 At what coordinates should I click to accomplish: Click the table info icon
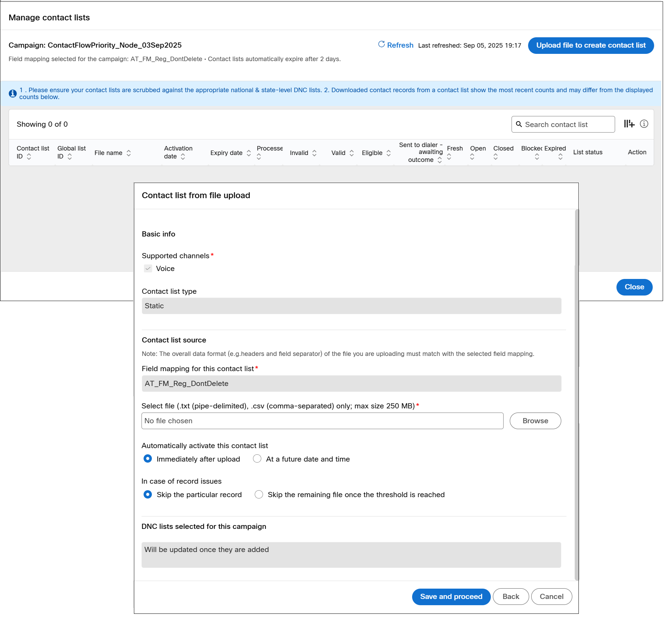click(644, 124)
